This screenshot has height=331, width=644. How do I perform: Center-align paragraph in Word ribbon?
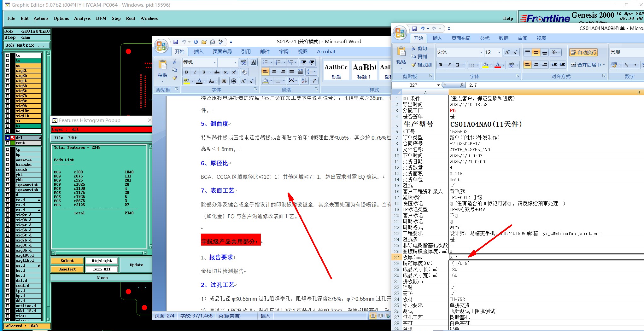pos(274,72)
